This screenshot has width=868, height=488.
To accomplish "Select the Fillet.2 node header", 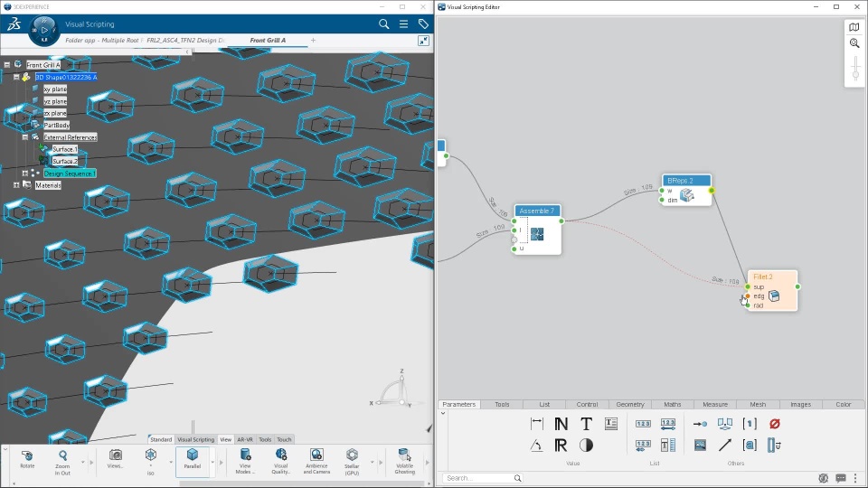I will 772,277.
